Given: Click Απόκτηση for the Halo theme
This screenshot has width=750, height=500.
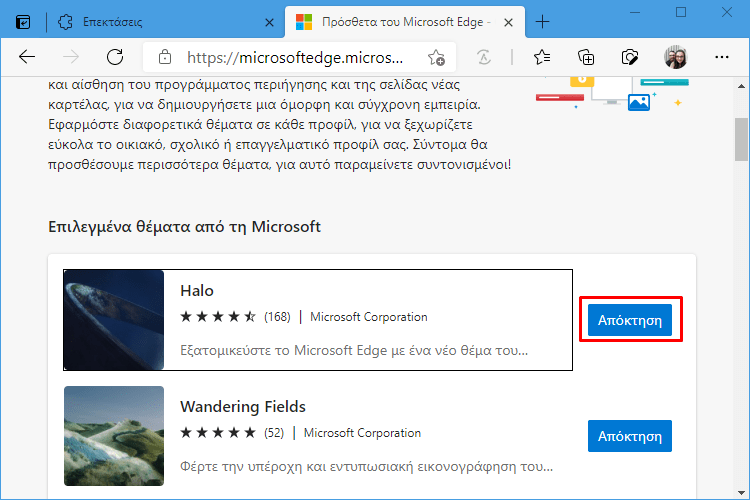Looking at the screenshot, I should 629,320.
